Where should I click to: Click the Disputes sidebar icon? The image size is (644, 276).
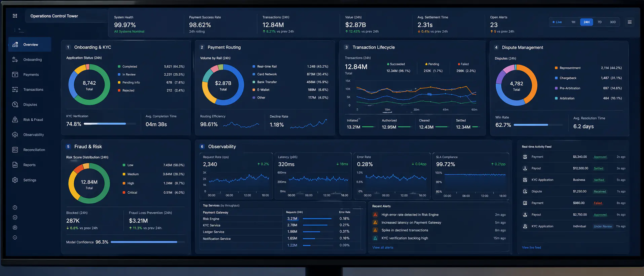point(15,105)
